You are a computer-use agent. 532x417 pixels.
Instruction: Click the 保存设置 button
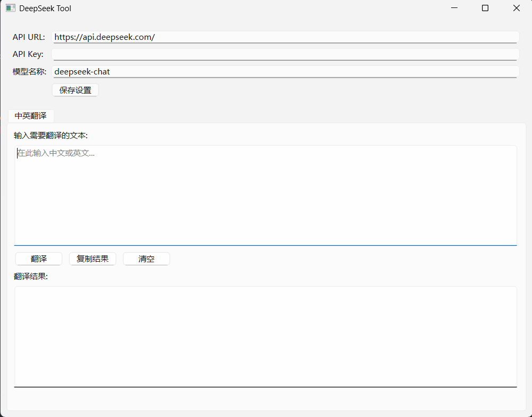(x=76, y=90)
